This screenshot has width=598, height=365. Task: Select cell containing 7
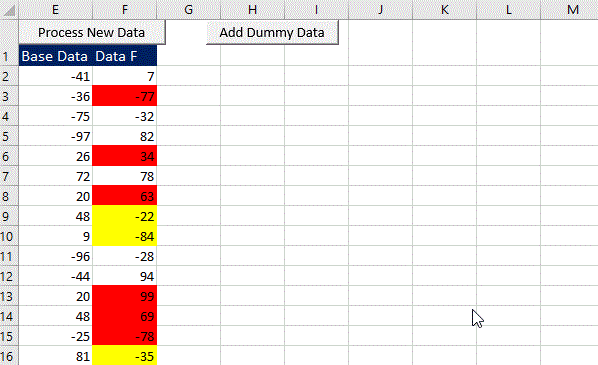[125, 76]
